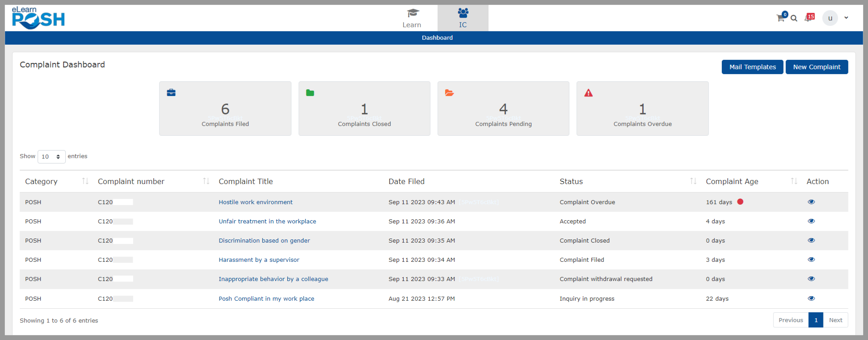Image resolution: width=868 pixels, height=340 pixels.
Task: Switch to the Learn tab
Action: 412,18
